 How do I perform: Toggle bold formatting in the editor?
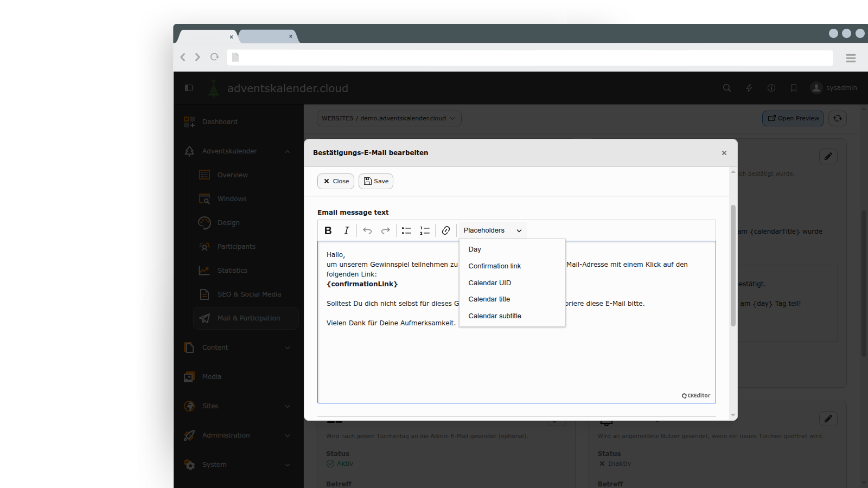328,230
